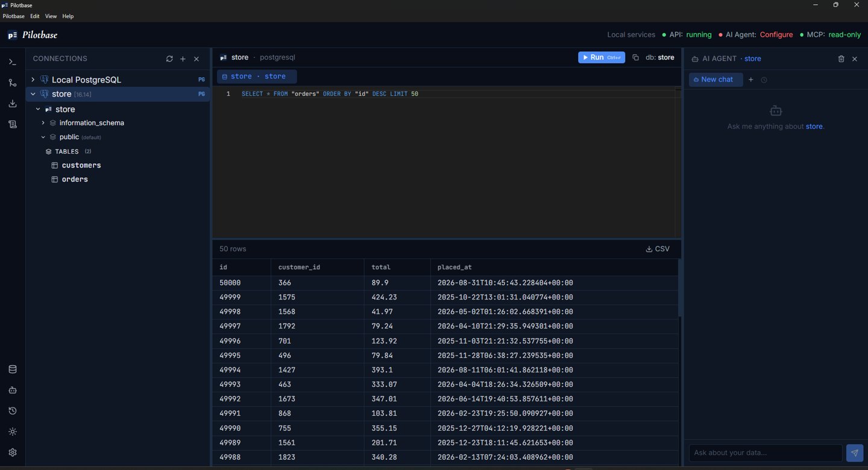Close the AI Agent panel
Screen dimensions: 868x470
(x=855, y=59)
